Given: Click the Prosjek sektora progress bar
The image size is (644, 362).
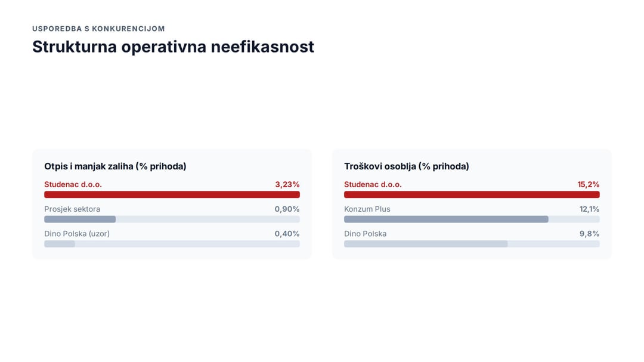Looking at the screenshot, I should click(x=172, y=219).
